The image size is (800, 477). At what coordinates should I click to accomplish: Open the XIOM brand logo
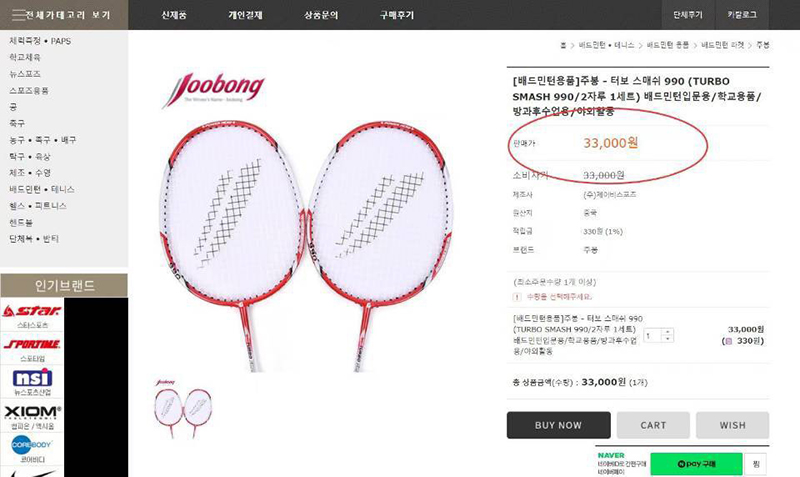(x=32, y=412)
